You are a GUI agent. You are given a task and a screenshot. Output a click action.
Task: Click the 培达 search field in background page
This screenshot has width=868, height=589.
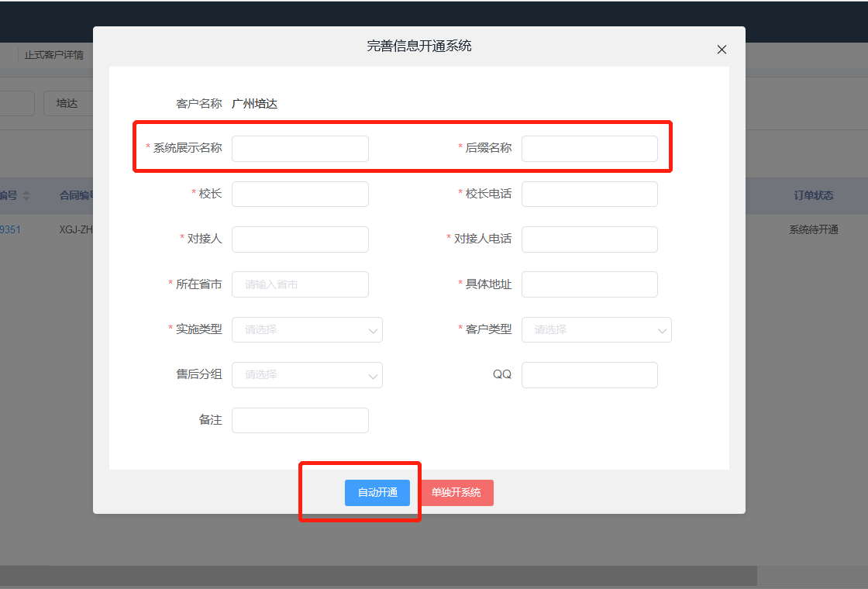coord(68,104)
